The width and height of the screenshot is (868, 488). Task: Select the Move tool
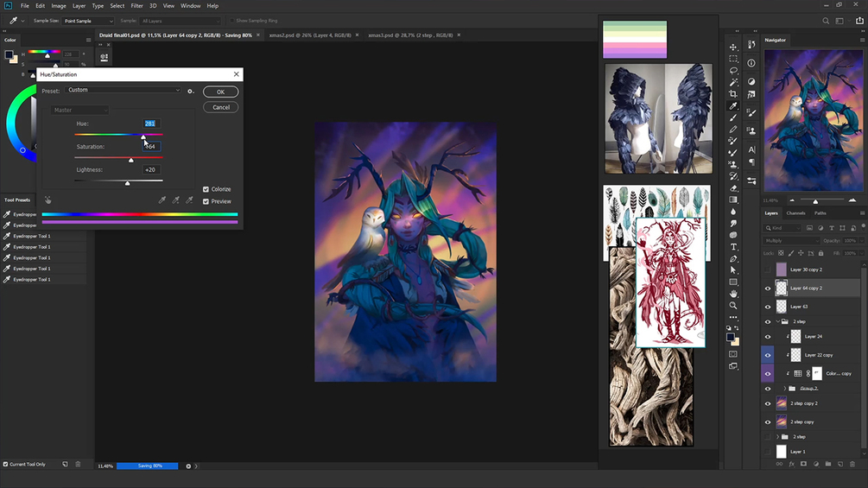coord(733,47)
